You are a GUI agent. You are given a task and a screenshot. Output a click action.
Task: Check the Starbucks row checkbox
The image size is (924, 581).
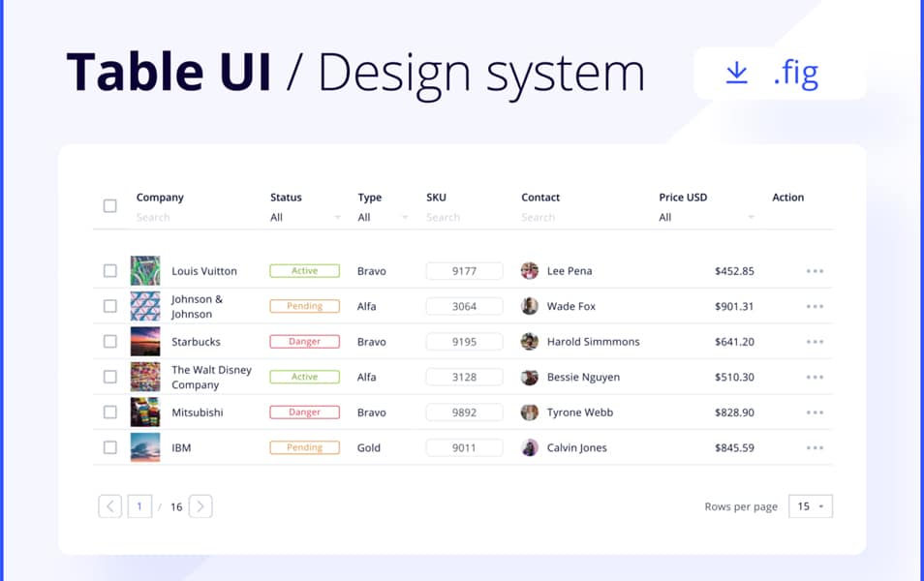click(109, 341)
